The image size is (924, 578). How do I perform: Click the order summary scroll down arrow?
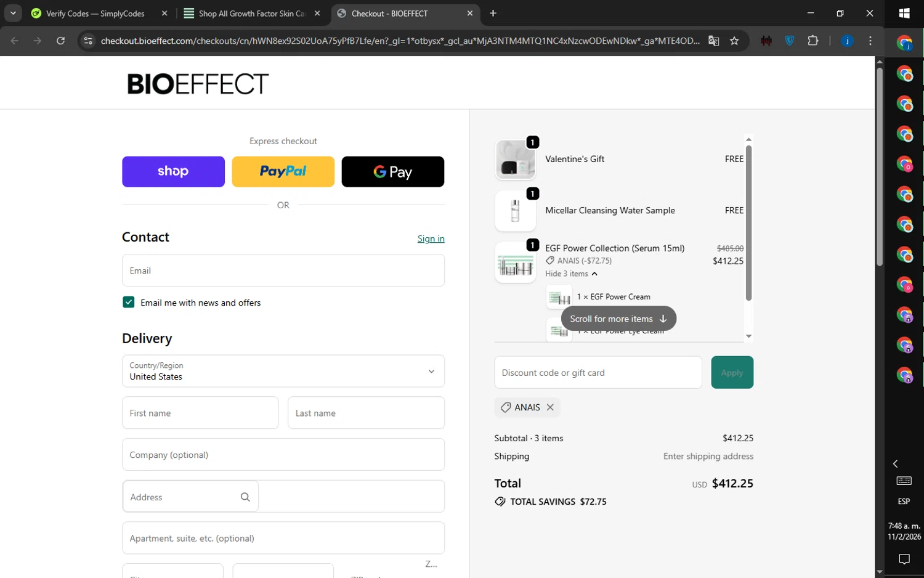(x=748, y=336)
